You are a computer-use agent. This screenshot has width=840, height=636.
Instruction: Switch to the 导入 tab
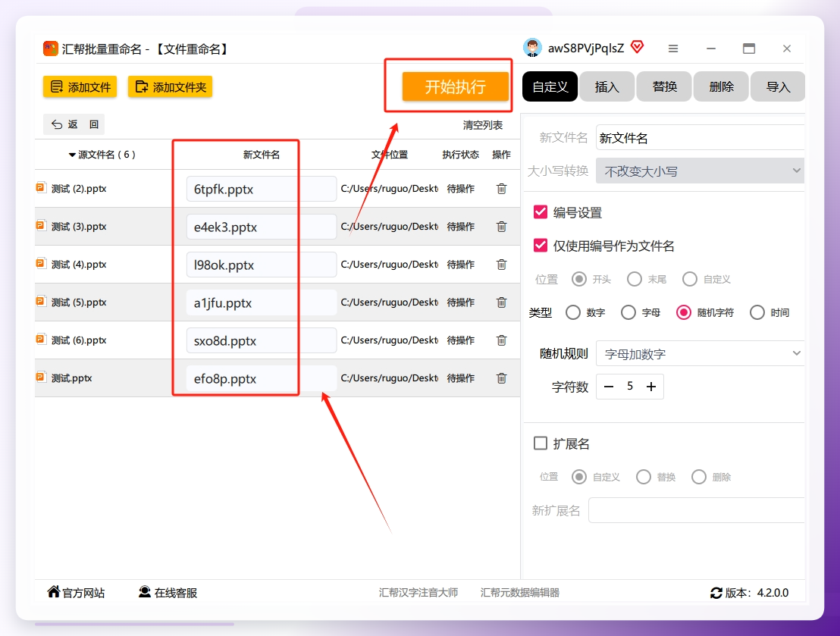click(x=778, y=86)
